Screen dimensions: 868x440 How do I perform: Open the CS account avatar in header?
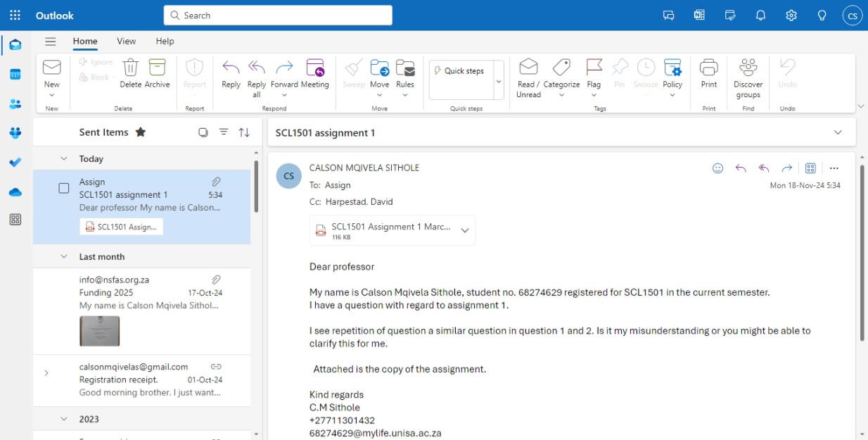pos(852,15)
